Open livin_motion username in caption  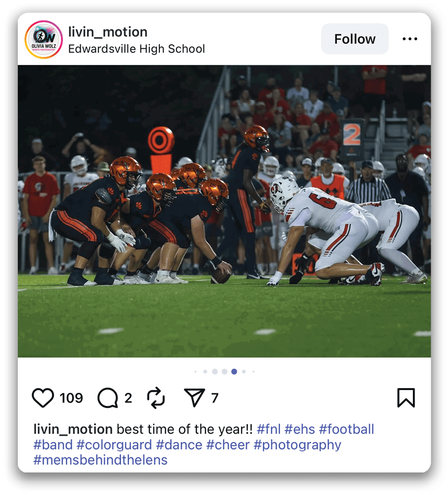(x=73, y=429)
